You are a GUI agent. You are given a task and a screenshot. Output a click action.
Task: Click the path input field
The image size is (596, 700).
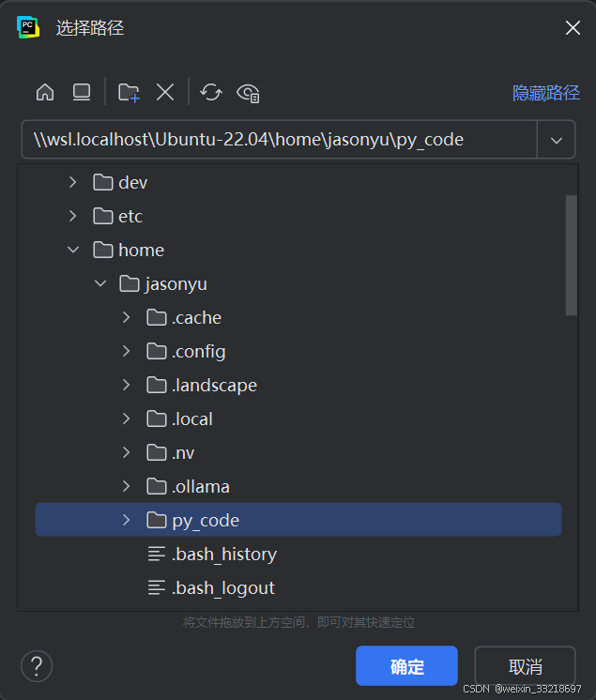(x=279, y=139)
